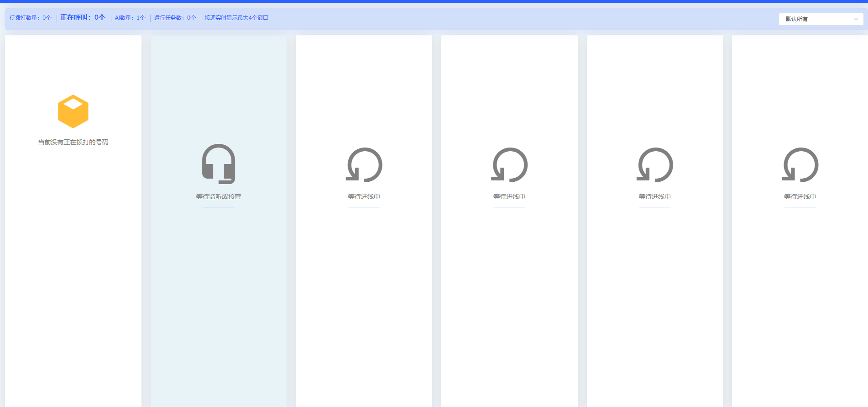Open the 默认所有 dropdown
Screen dimensions: 868x407
(x=821, y=19)
